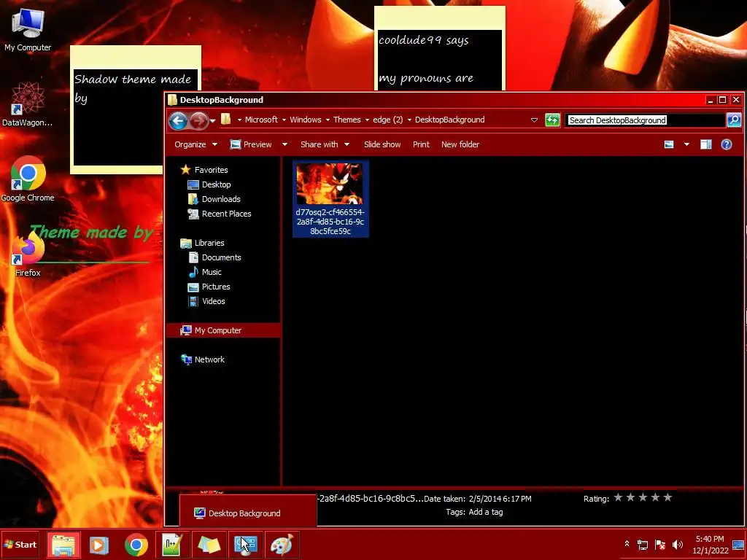Open Windows Media Player taskbar icon
Viewport: 747px width, 560px height.
click(99, 545)
